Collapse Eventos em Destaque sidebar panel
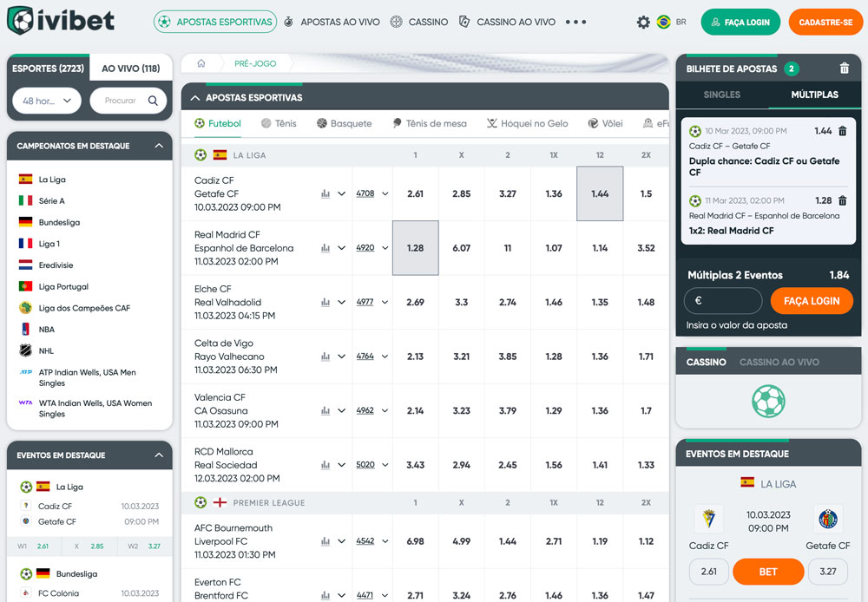 (x=159, y=455)
